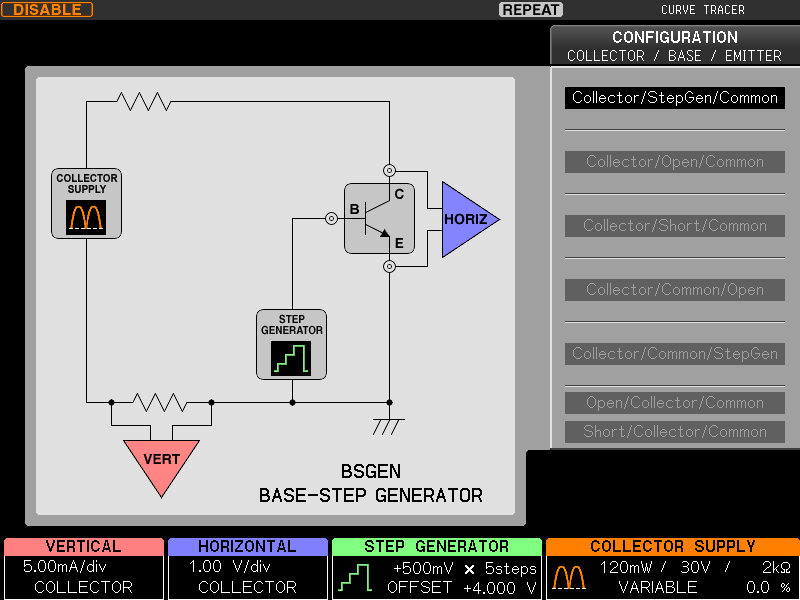The width and height of the screenshot is (800, 600).
Task: Click the BSGEN label text
Action: (x=371, y=471)
